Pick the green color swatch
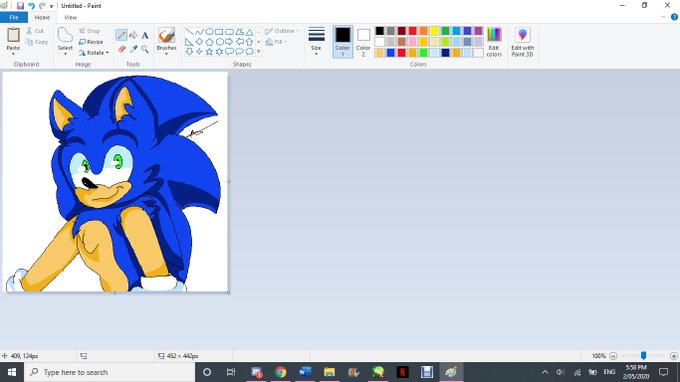This screenshot has height=382, width=680. click(445, 31)
